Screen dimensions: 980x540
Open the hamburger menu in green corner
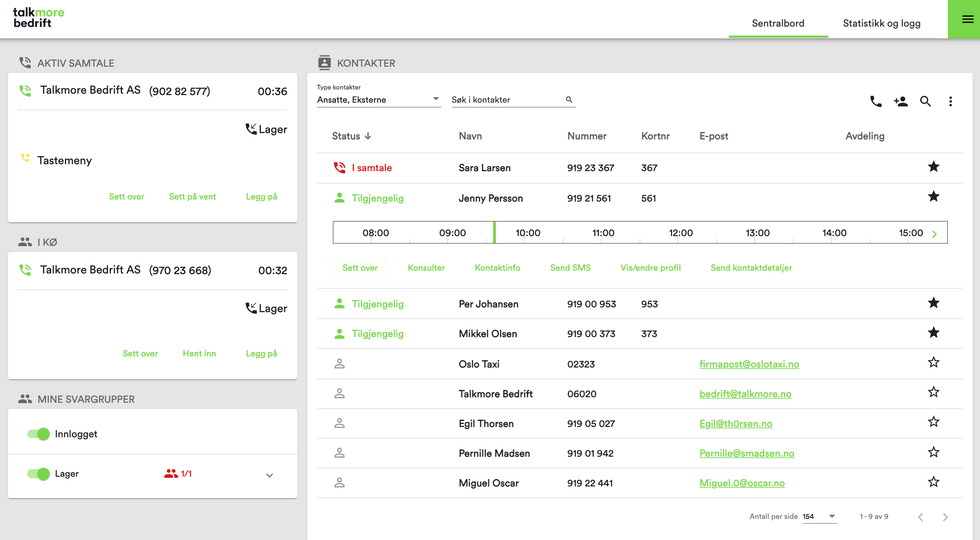[x=967, y=19]
